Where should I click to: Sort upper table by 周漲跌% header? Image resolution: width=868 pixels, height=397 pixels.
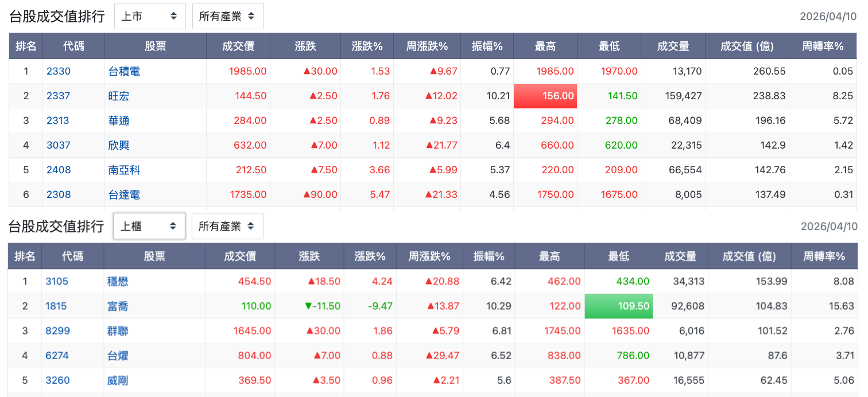[x=427, y=46]
